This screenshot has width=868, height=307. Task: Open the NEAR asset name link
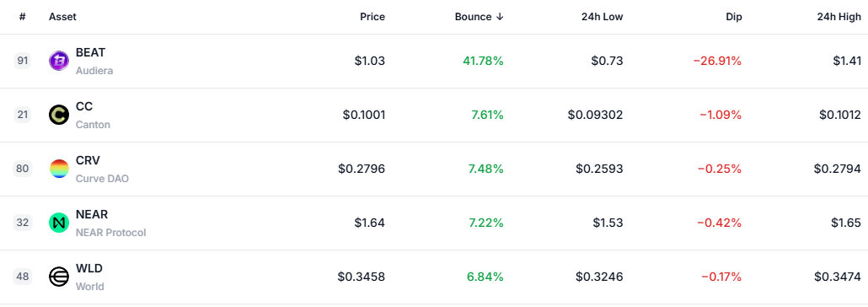coord(92,214)
